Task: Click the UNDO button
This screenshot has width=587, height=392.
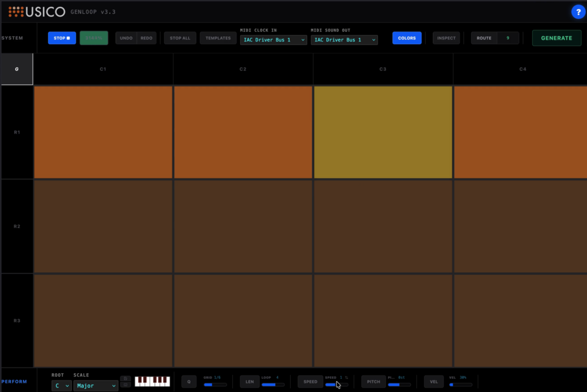Action: pyautogui.click(x=126, y=38)
